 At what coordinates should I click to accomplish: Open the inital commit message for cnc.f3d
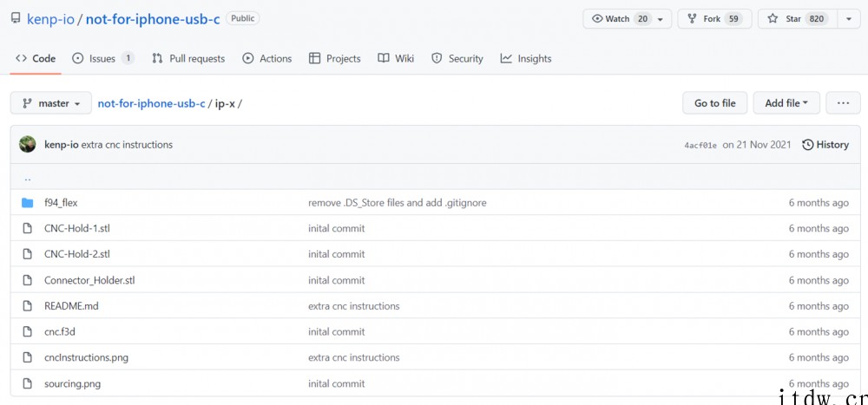[337, 332]
